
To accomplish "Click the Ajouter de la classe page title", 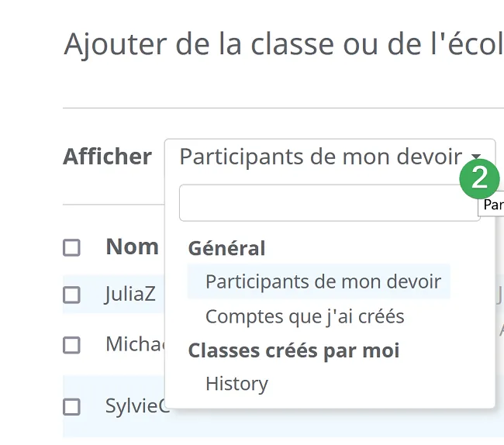I will [x=284, y=44].
